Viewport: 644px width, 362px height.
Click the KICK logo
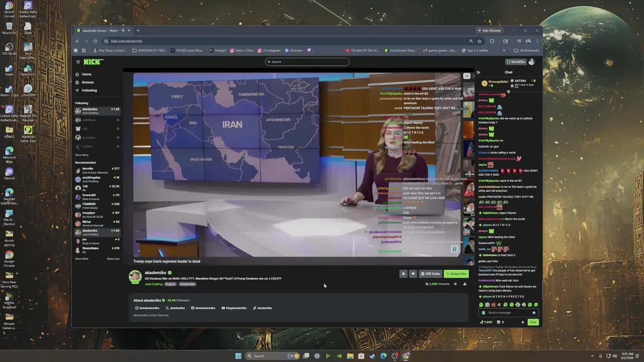click(93, 62)
